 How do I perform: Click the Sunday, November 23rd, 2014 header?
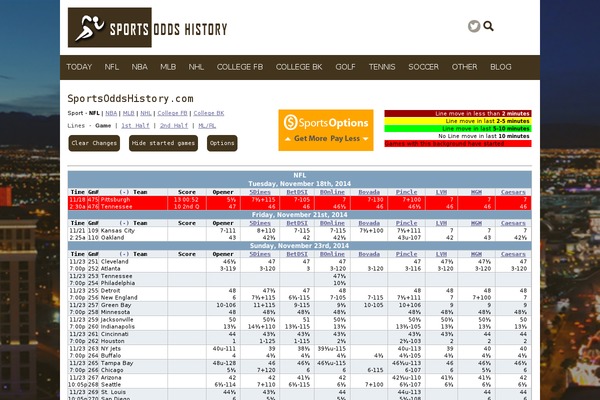300,246
